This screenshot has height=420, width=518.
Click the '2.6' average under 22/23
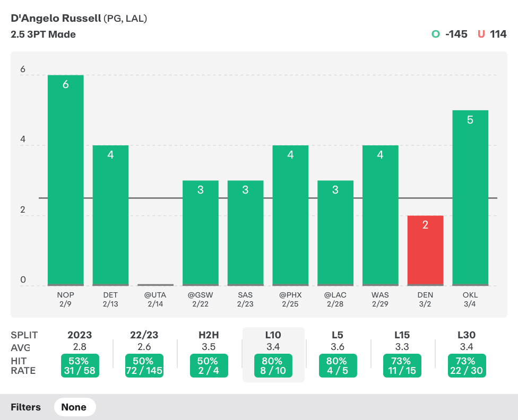(144, 347)
